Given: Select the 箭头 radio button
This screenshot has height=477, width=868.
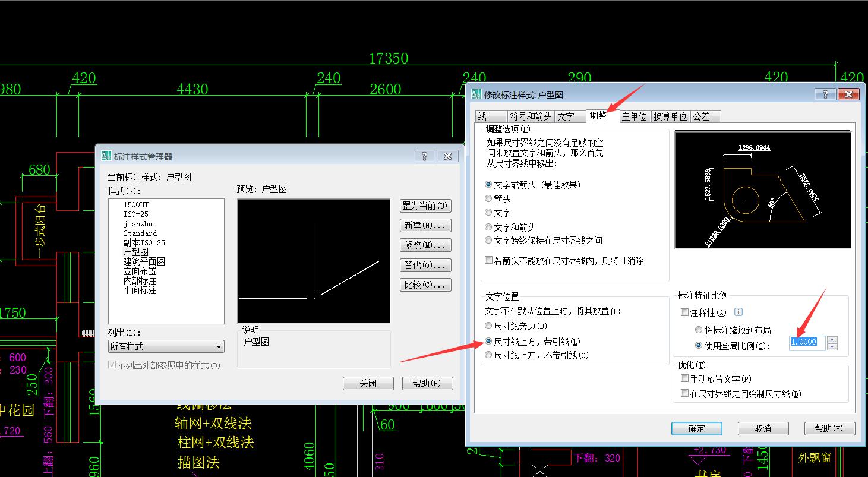Looking at the screenshot, I should click(x=488, y=198).
